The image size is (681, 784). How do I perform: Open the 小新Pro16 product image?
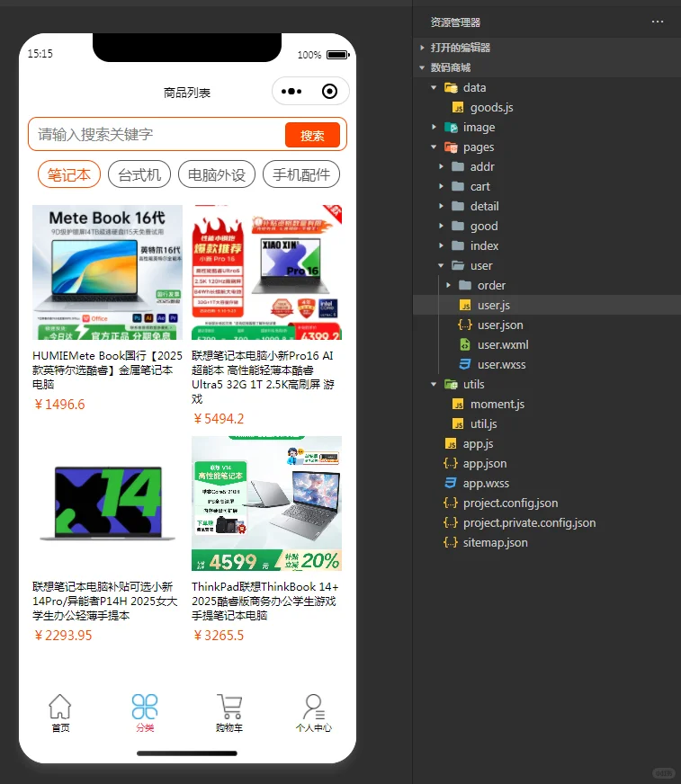[266, 272]
